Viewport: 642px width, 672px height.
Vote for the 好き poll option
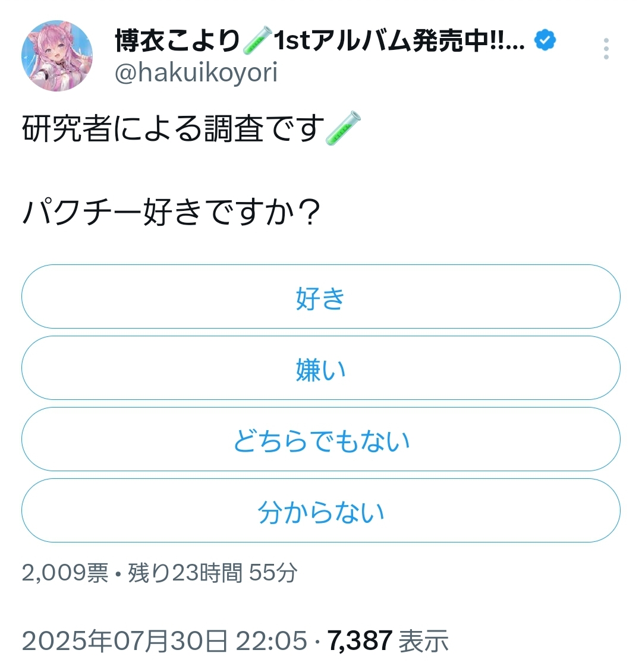321,296
